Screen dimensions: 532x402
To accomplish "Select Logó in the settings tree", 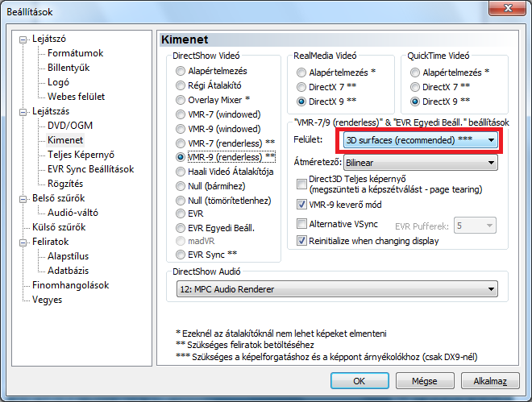I will (58, 82).
